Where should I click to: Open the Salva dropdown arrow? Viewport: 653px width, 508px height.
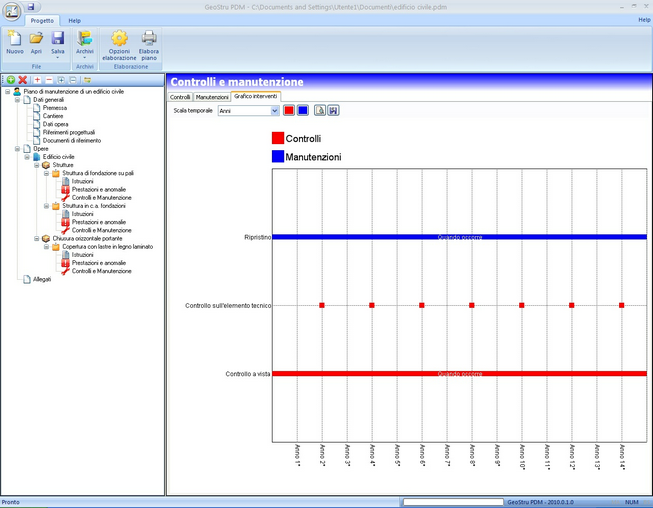[x=57, y=57]
